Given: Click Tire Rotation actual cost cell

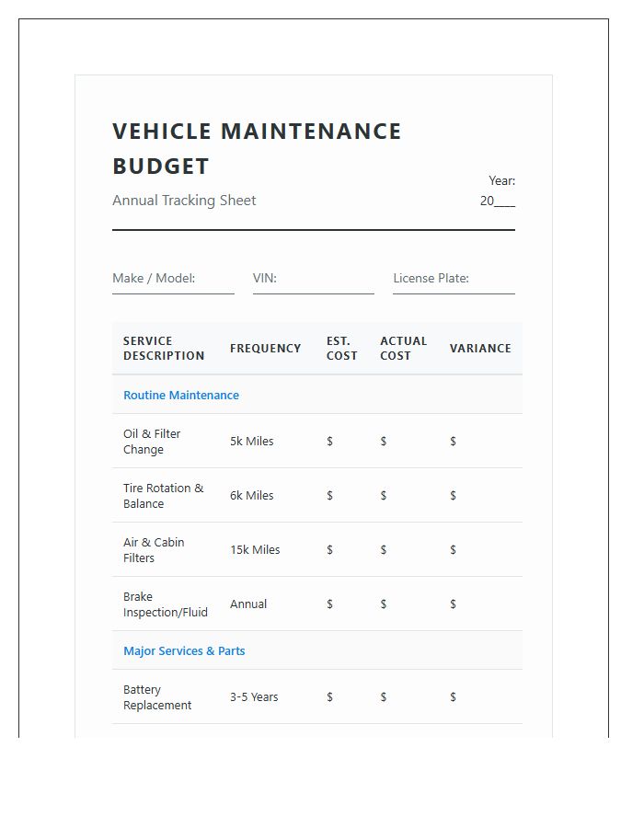Looking at the screenshot, I should tap(404, 495).
